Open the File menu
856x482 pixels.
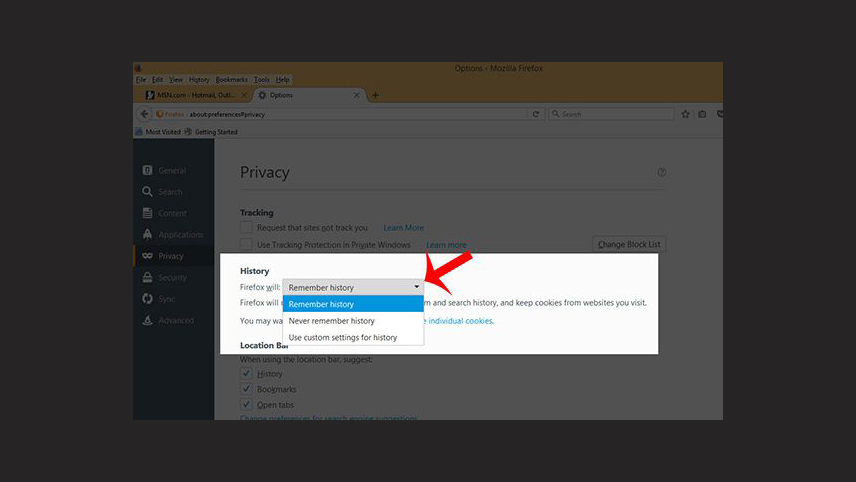pos(141,80)
